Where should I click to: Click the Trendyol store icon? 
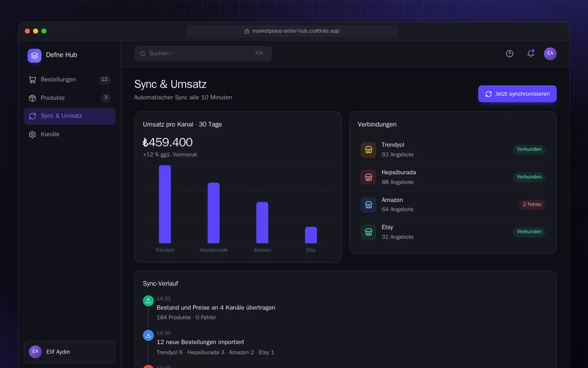(368, 150)
